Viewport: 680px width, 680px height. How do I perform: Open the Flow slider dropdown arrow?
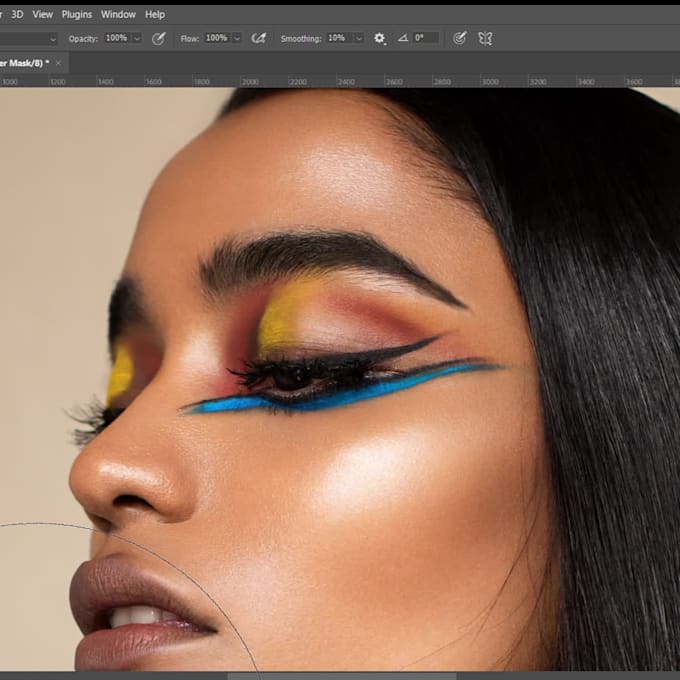click(x=237, y=39)
